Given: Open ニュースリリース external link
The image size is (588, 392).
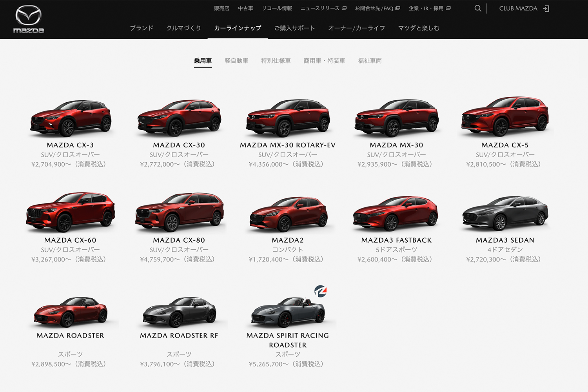Looking at the screenshot, I should point(323,8).
